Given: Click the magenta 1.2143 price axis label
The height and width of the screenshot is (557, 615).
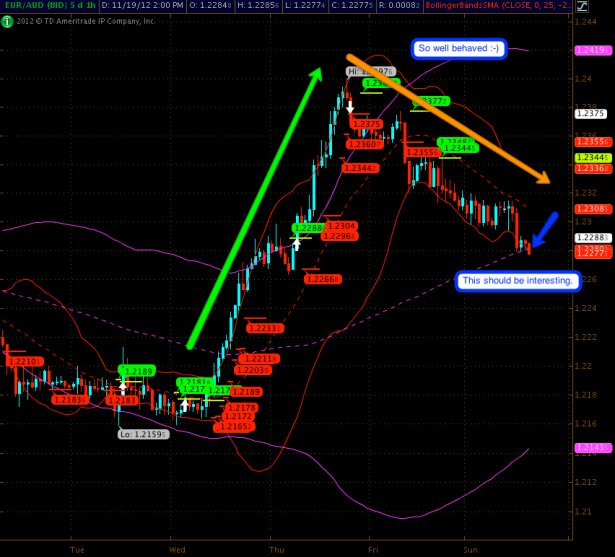Looking at the screenshot, I should coord(588,449).
